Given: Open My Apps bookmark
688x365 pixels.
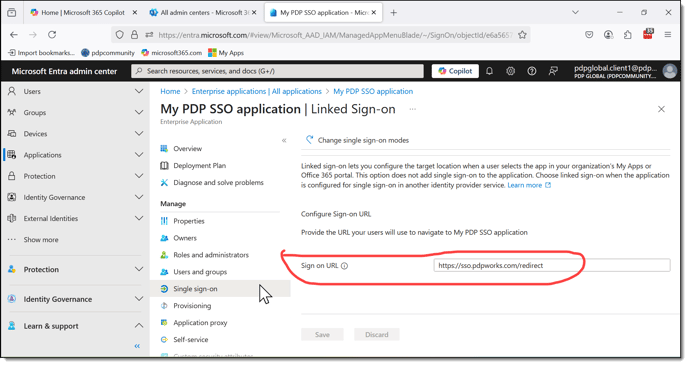Looking at the screenshot, I should point(226,53).
